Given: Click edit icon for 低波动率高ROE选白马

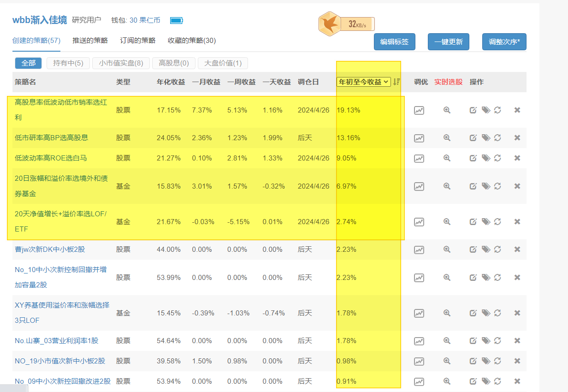Looking at the screenshot, I should [x=473, y=158].
